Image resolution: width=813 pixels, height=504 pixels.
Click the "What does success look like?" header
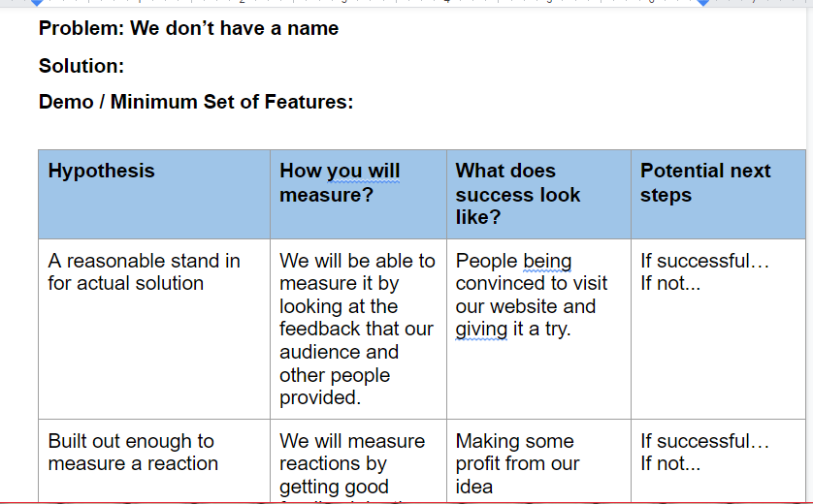(538, 194)
